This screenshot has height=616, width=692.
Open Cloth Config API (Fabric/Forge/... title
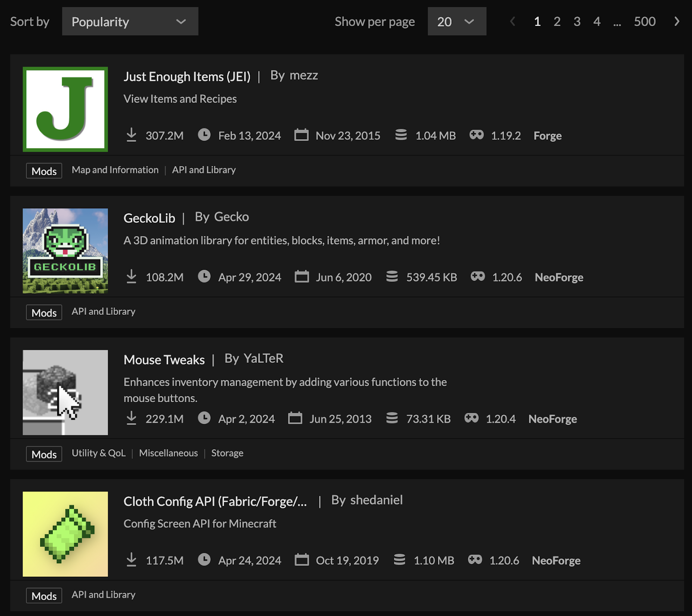click(215, 501)
